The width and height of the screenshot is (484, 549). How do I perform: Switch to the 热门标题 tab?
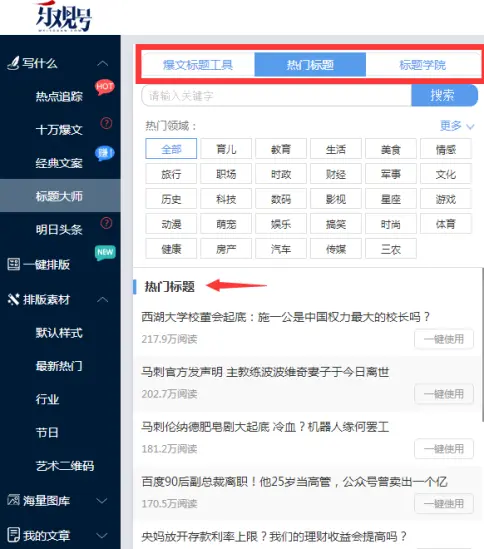[310, 65]
